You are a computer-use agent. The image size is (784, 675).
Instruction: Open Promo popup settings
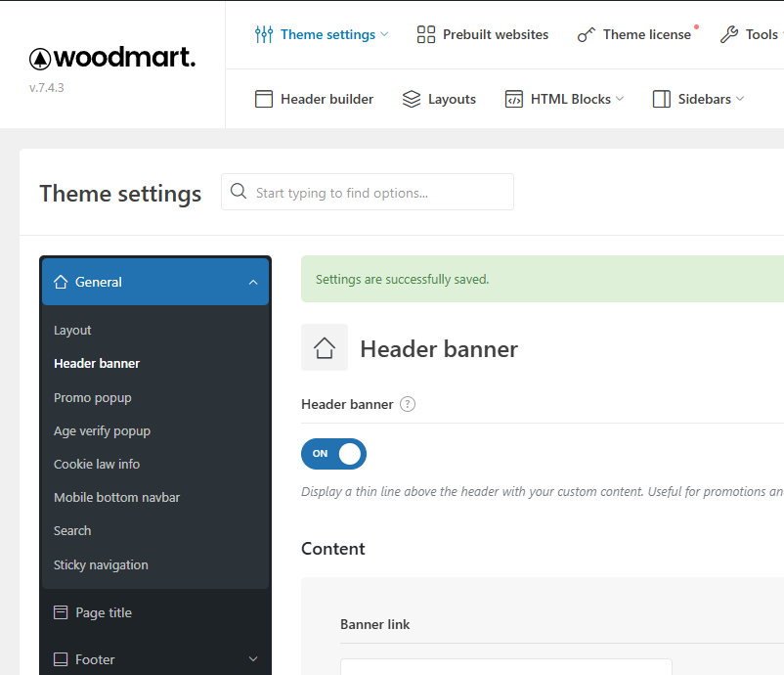[93, 398]
